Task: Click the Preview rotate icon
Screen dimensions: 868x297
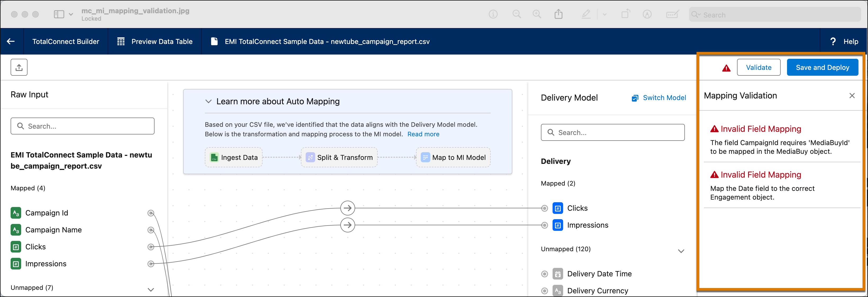Action: tap(626, 14)
